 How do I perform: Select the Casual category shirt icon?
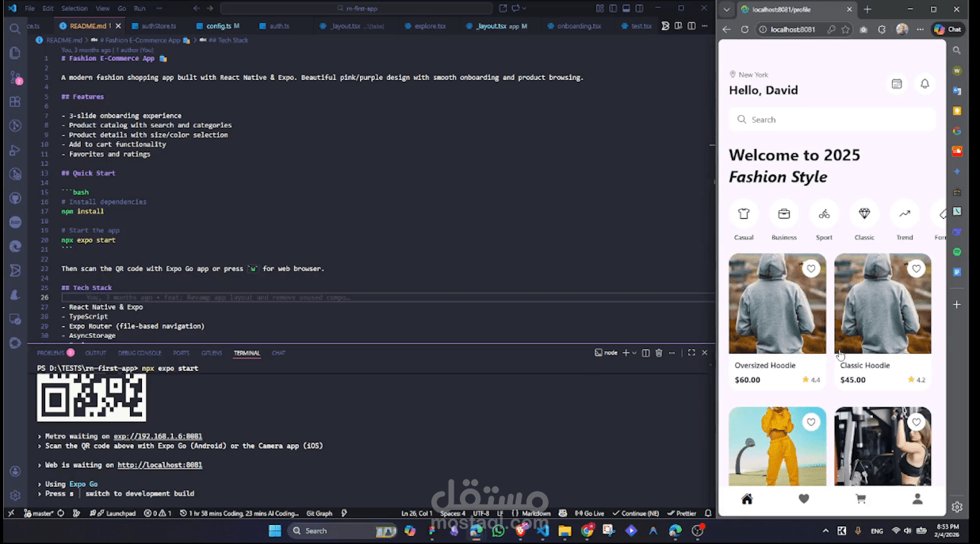click(x=744, y=214)
